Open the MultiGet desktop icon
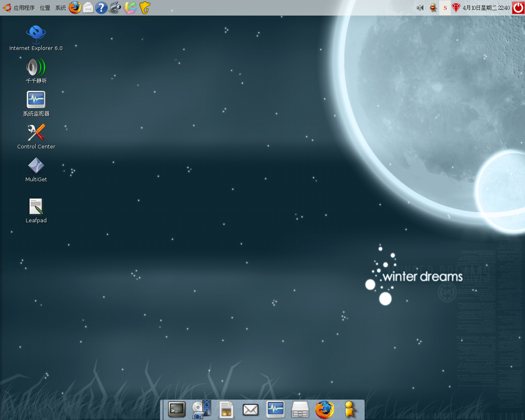 pos(36,169)
